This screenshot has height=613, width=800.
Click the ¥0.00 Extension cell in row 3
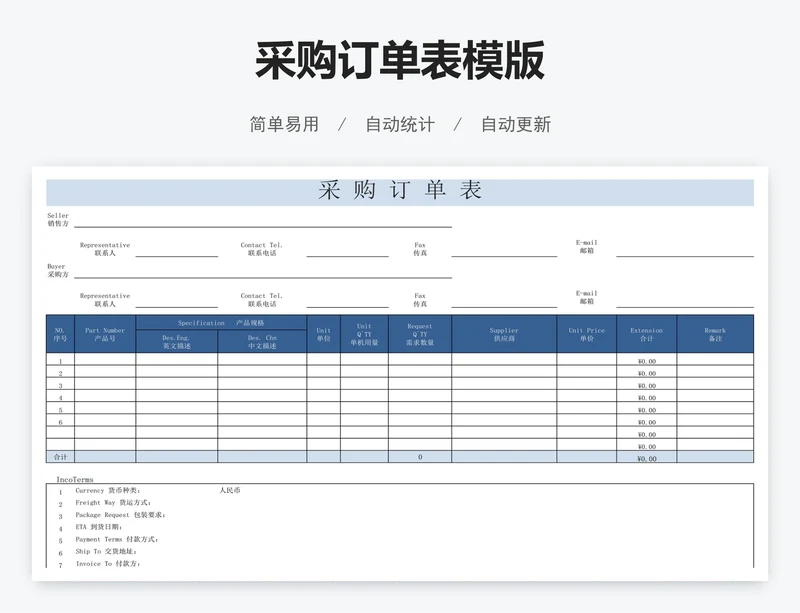click(x=646, y=384)
